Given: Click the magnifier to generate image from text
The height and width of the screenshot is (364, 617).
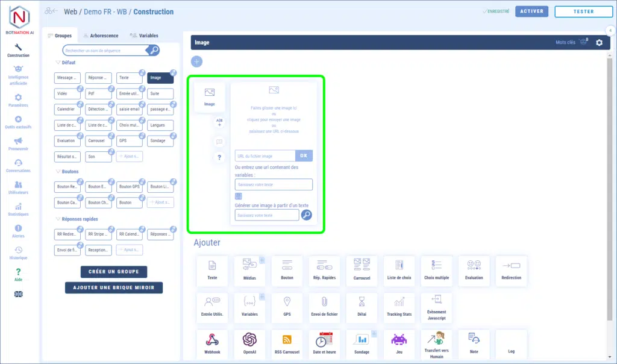Looking at the screenshot, I should [x=307, y=215].
